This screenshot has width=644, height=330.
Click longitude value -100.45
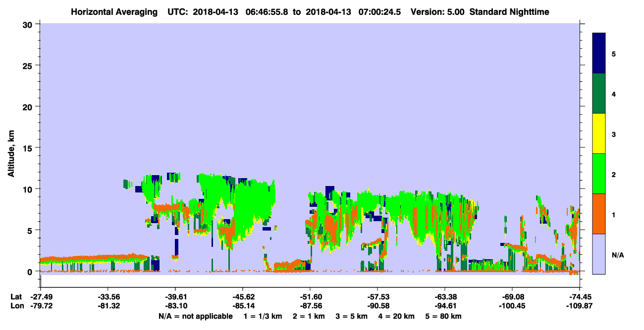pos(512,306)
